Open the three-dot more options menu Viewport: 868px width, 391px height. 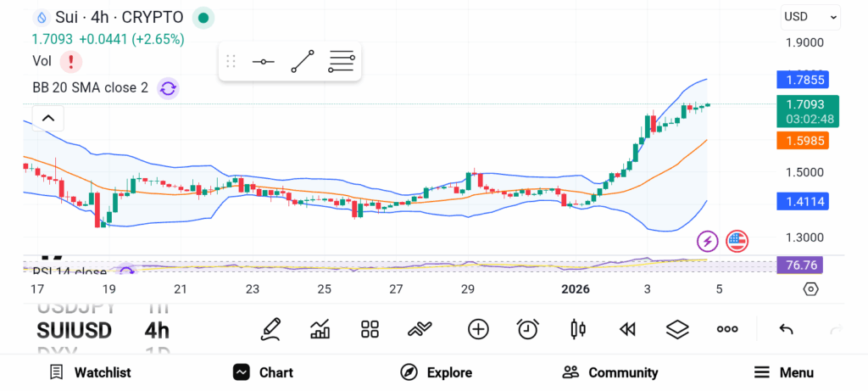click(x=727, y=329)
